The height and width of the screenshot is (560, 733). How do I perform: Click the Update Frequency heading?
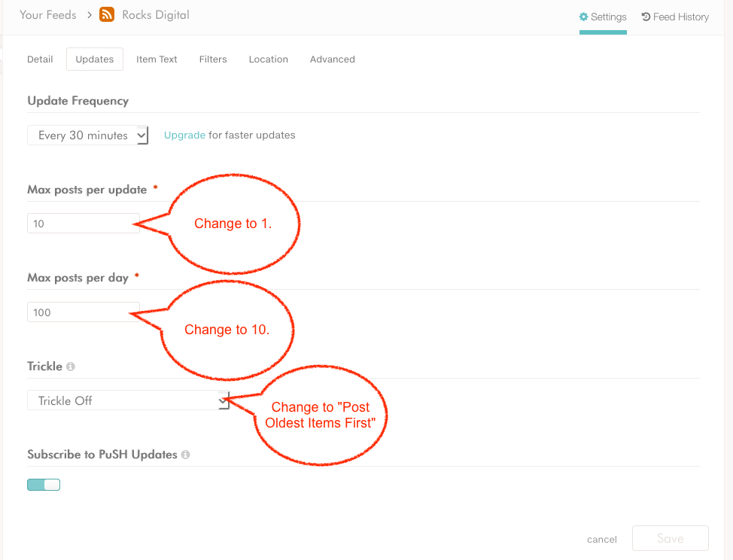(x=78, y=101)
